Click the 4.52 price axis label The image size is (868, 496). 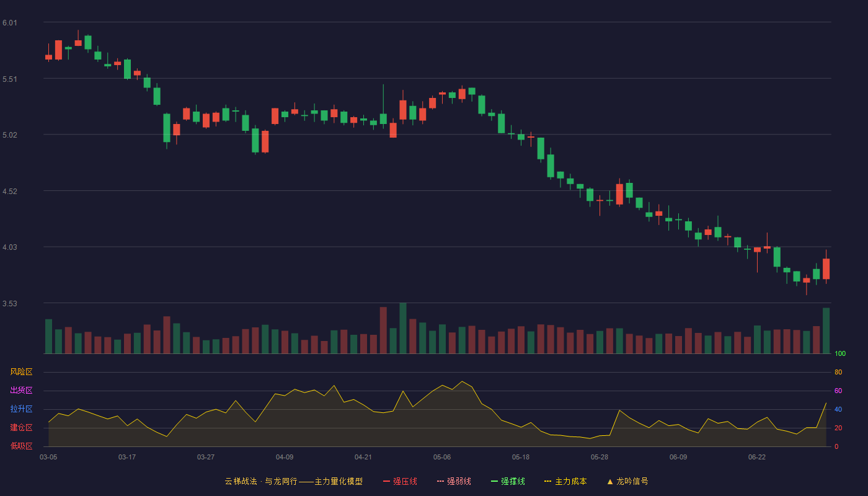click(x=10, y=192)
